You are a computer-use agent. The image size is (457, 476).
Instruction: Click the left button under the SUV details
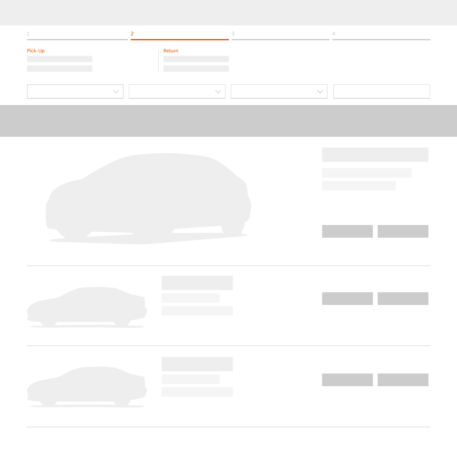348,231
